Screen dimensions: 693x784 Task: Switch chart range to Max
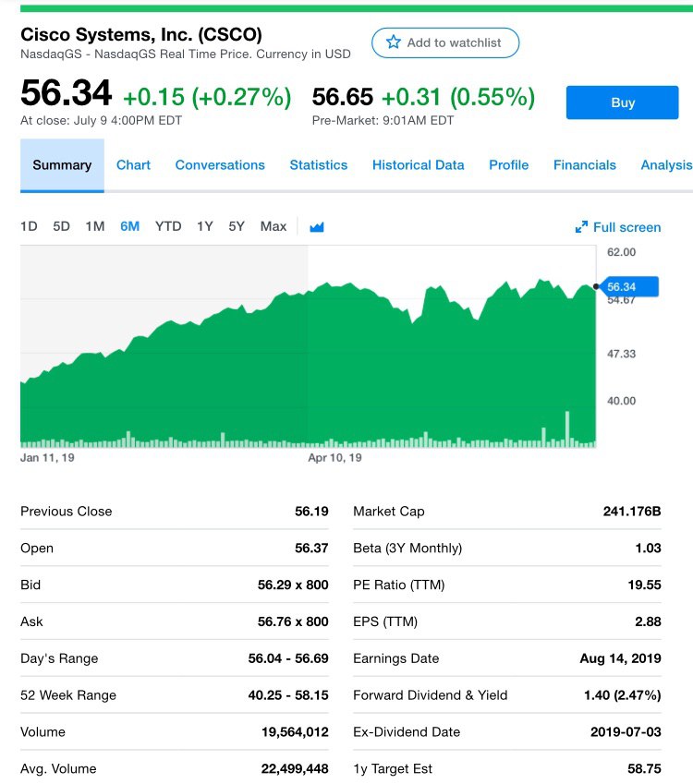[274, 226]
